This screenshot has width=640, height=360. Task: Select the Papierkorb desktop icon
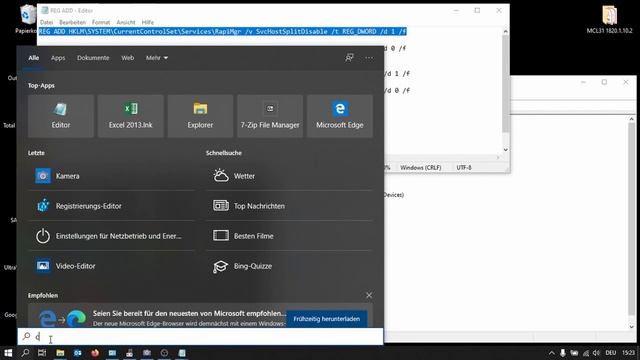pos(26,19)
